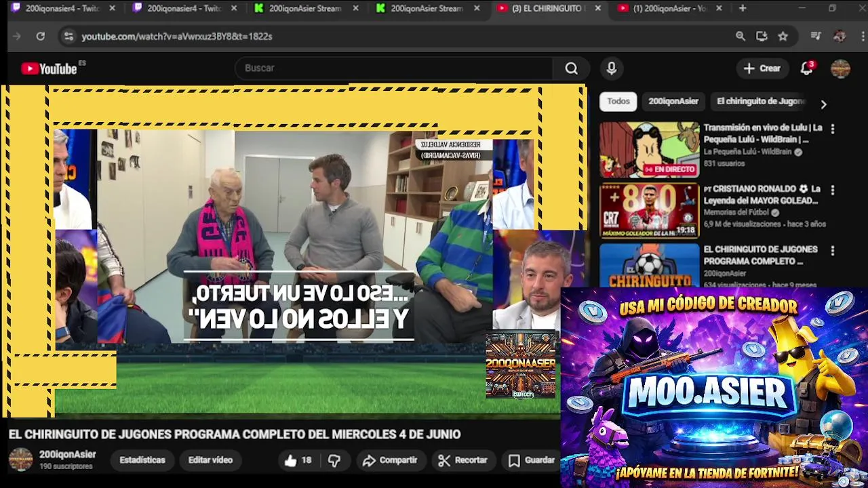Image resolution: width=868 pixels, height=488 pixels.
Task: Click the '190 suscriptores' text
Action: 66,467
